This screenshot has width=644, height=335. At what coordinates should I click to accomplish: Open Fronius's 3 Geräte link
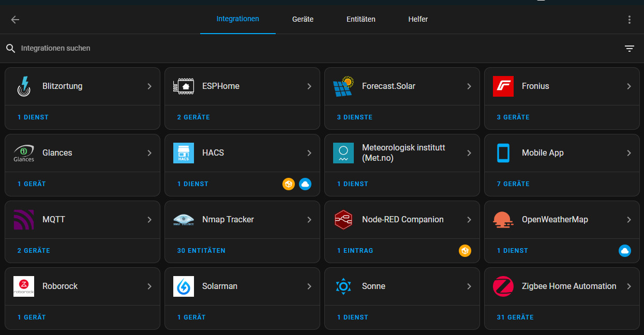[x=513, y=117]
